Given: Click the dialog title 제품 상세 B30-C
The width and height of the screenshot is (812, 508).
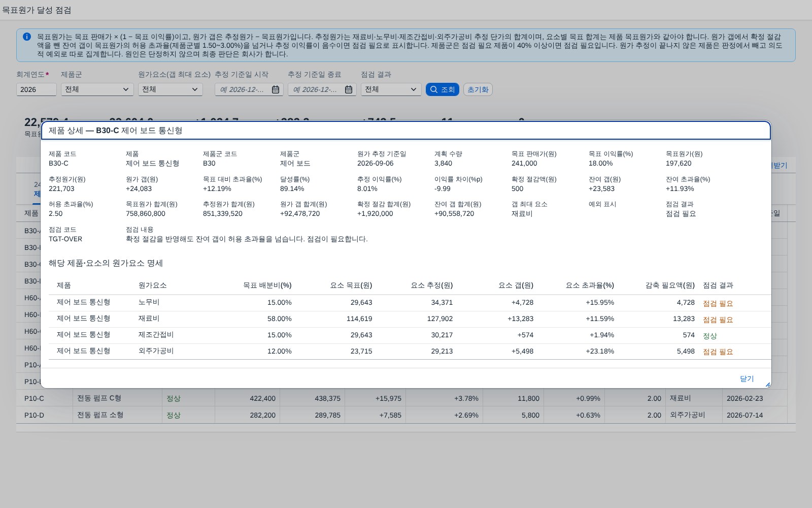Looking at the screenshot, I should pos(116,131).
